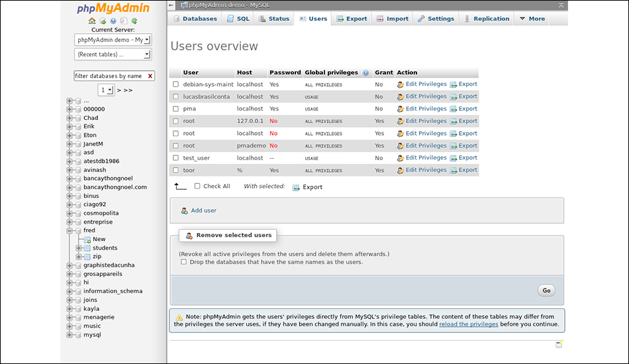Click the log out icon in sidebar
The width and height of the screenshot is (629, 364).
tap(103, 21)
